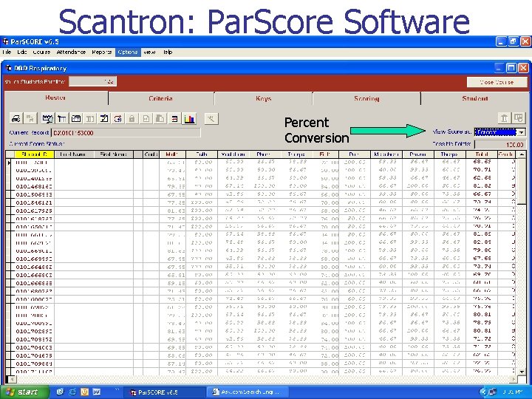
Task: Click the Ask.com Search Engine taskbar button
Action: pos(248,392)
